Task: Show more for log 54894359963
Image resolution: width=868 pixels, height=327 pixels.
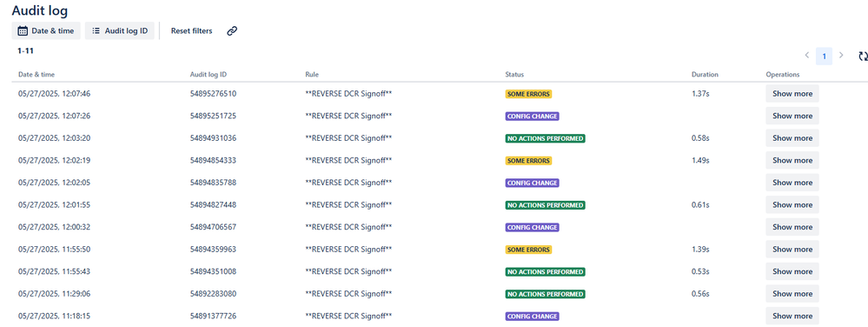Action: (792, 250)
